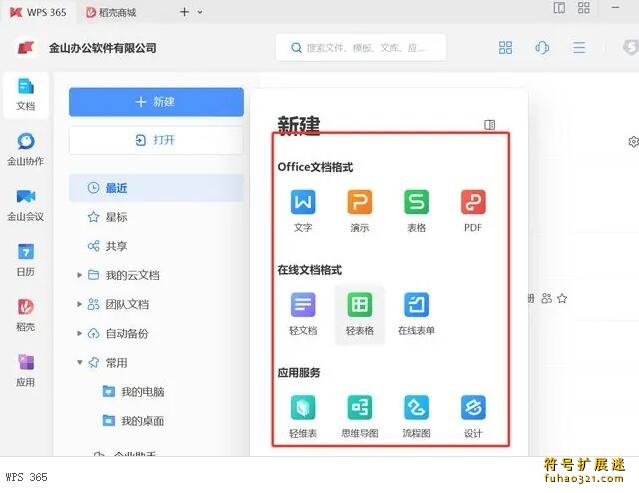This screenshot has width=639, height=493.
Task: Create a new 在线表单 form
Action: [416, 314]
